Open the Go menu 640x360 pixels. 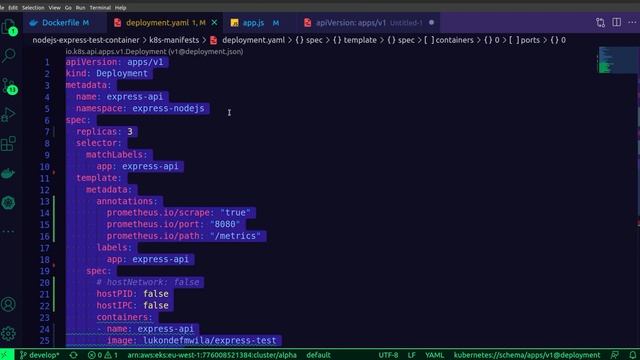click(x=68, y=7)
